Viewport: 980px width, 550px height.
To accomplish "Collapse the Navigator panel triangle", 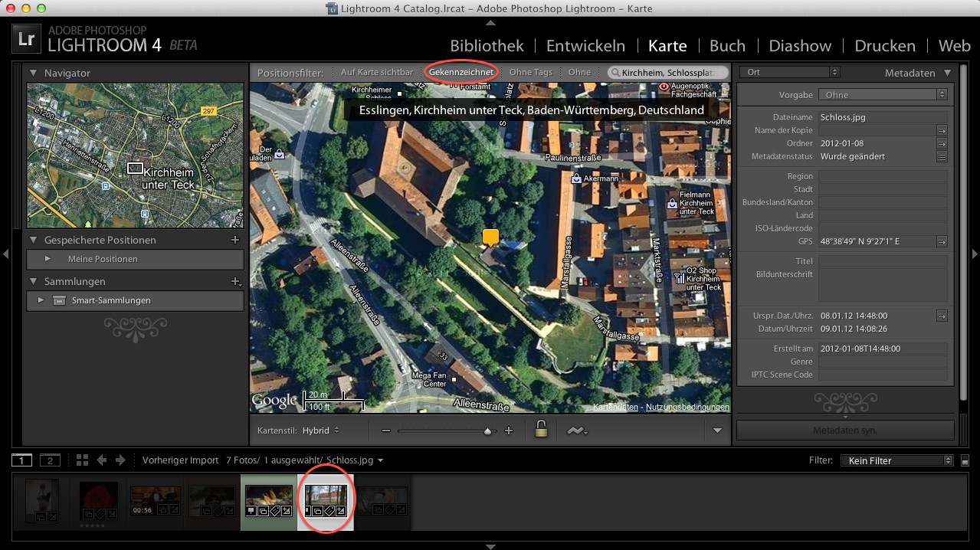I will pos(34,74).
